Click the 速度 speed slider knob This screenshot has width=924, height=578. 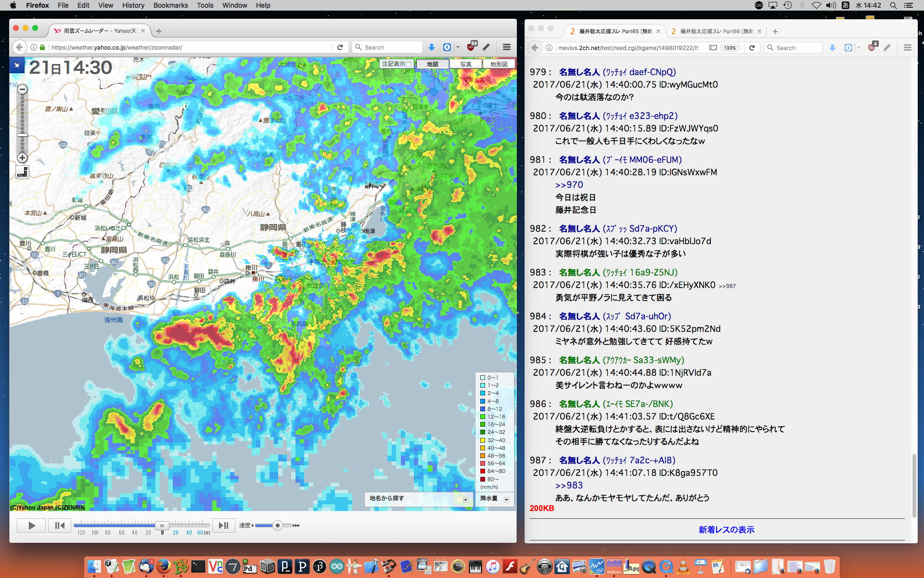(x=277, y=525)
